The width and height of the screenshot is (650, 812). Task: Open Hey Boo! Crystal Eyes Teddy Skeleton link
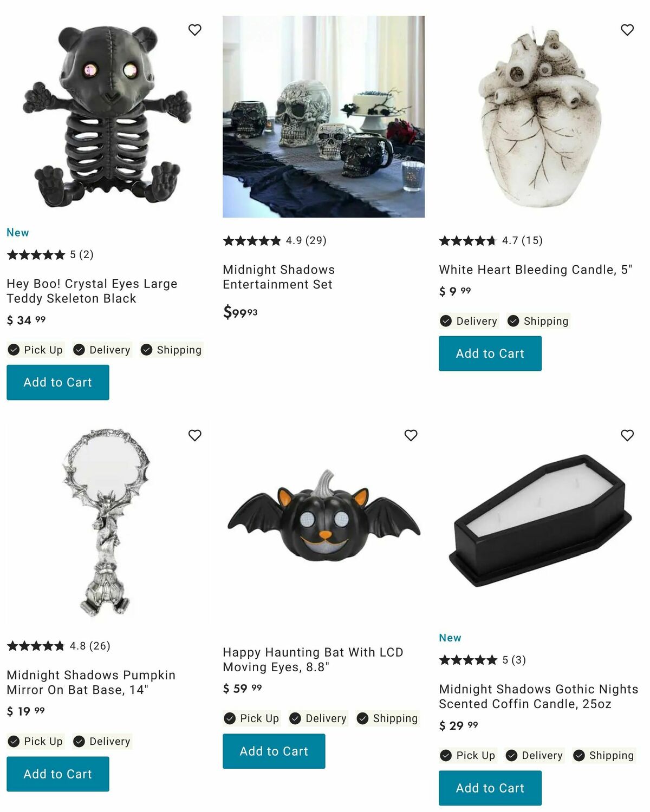point(92,291)
